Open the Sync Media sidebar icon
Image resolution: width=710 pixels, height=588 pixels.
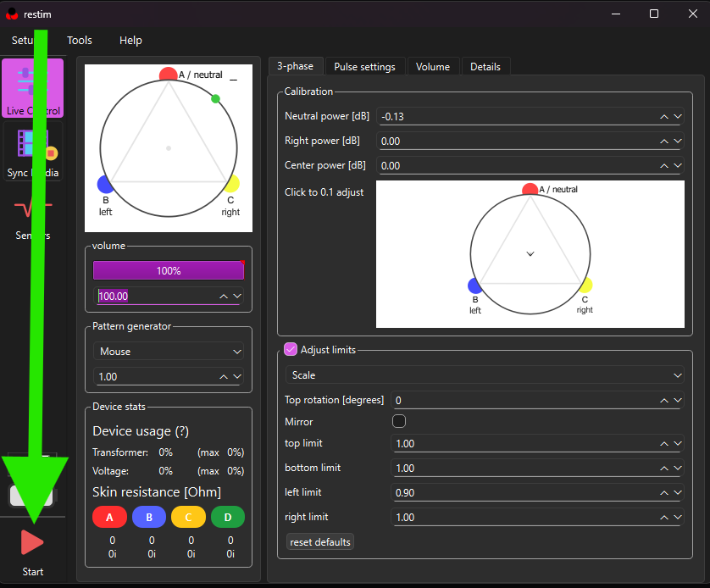(32, 152)
